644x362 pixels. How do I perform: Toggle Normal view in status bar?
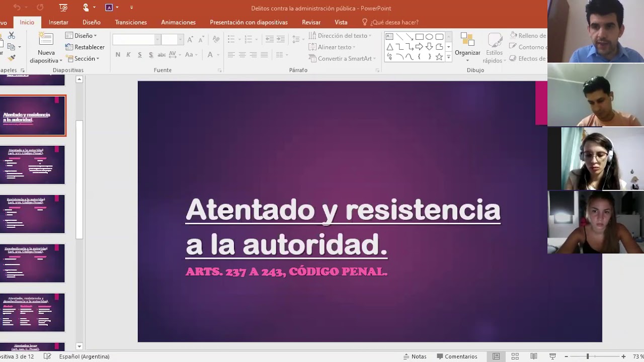[x=496, y=356]
